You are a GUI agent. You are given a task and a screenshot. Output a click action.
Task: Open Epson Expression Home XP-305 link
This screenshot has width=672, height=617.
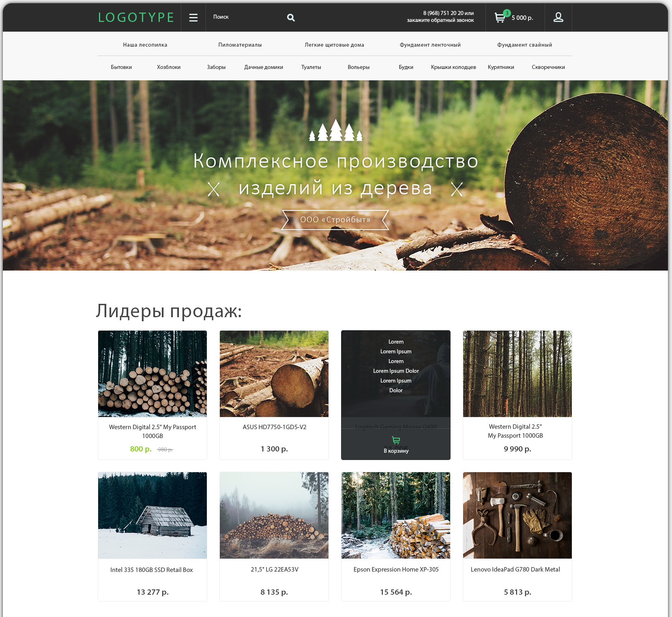click(396, 570)
